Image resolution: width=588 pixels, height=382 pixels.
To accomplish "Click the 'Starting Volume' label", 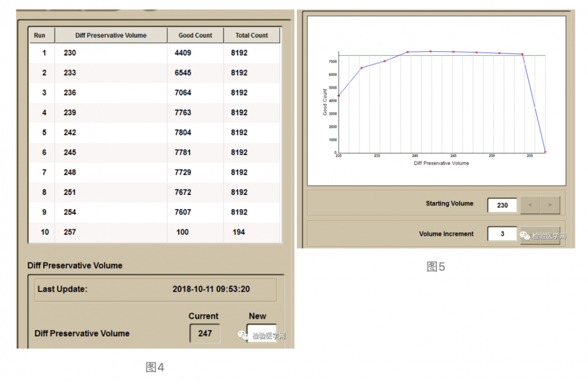I will point(449,203).
